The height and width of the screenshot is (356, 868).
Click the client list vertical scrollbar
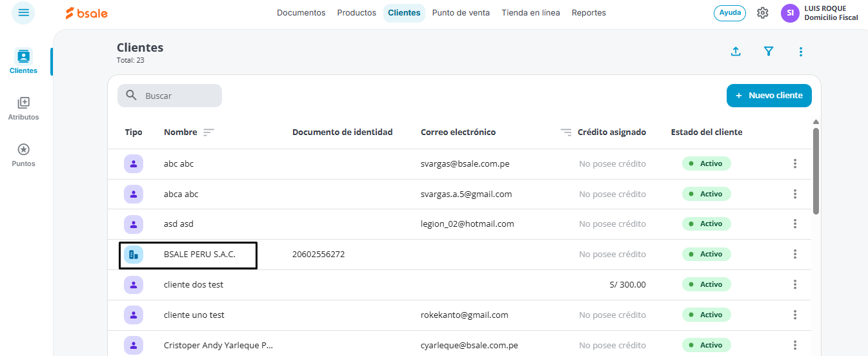coord(816,171)
